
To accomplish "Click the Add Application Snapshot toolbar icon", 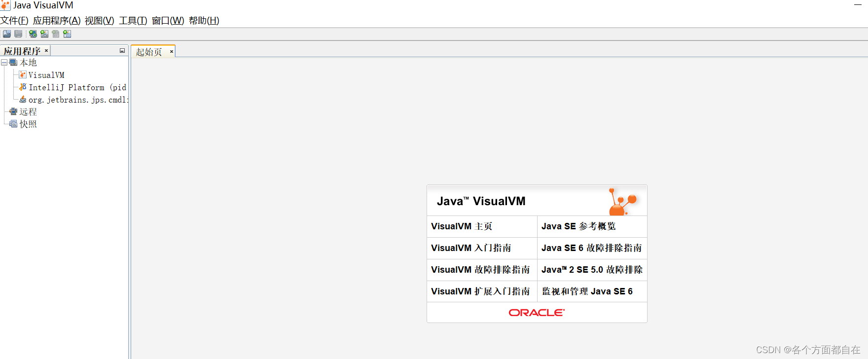I will (67, 34).
